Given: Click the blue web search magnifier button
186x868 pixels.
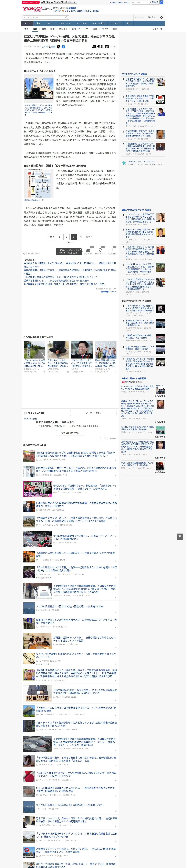Looking at the screenshot, I should 161,2.
